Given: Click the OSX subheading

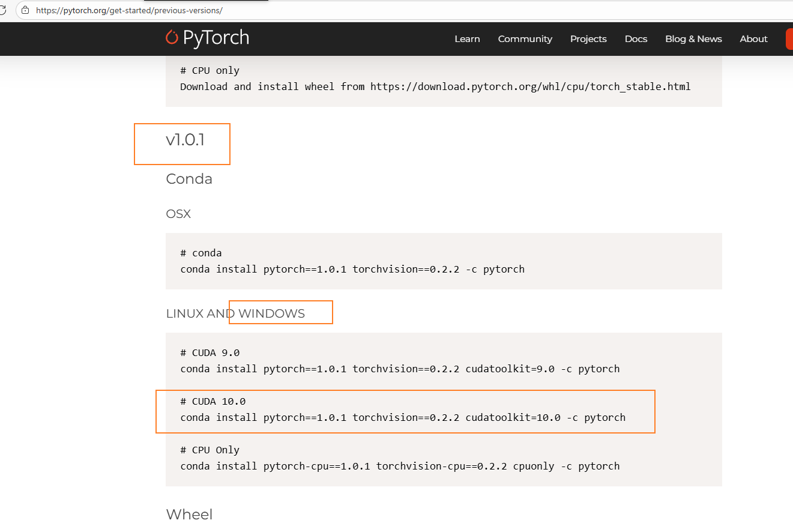Looking at the screenshot, I should coord(178,214).
